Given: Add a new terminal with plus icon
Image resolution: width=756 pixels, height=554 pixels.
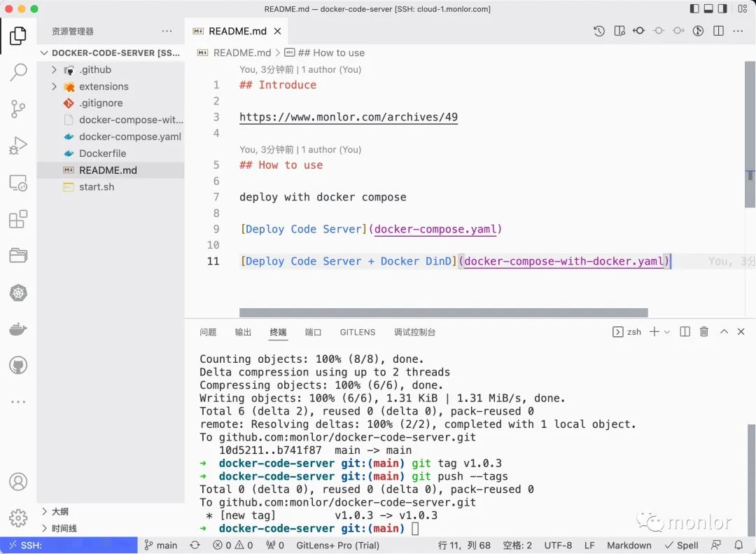Looking at the screenshot, I should [x=654, y=331].
